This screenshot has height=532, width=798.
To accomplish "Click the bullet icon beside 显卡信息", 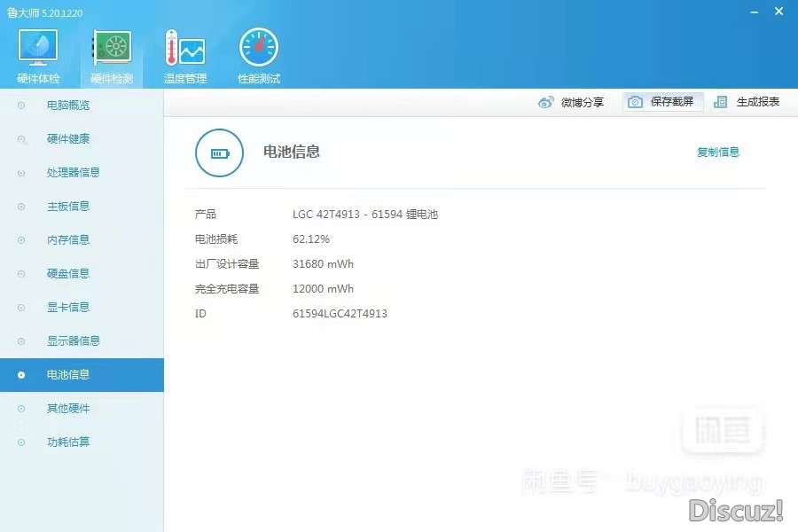I will tap(21, 308).
